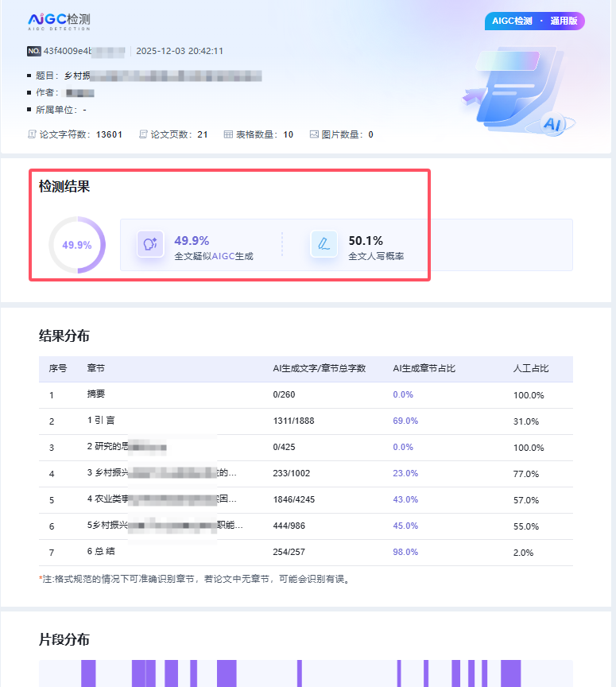Click the 全文人写概率 label
The height and width of the screenshot is (687, 616).
click(x=376, y=256)
